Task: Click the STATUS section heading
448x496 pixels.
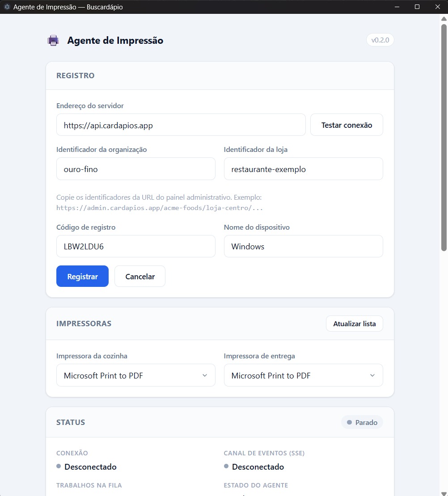Action: (x=71, y=422)
